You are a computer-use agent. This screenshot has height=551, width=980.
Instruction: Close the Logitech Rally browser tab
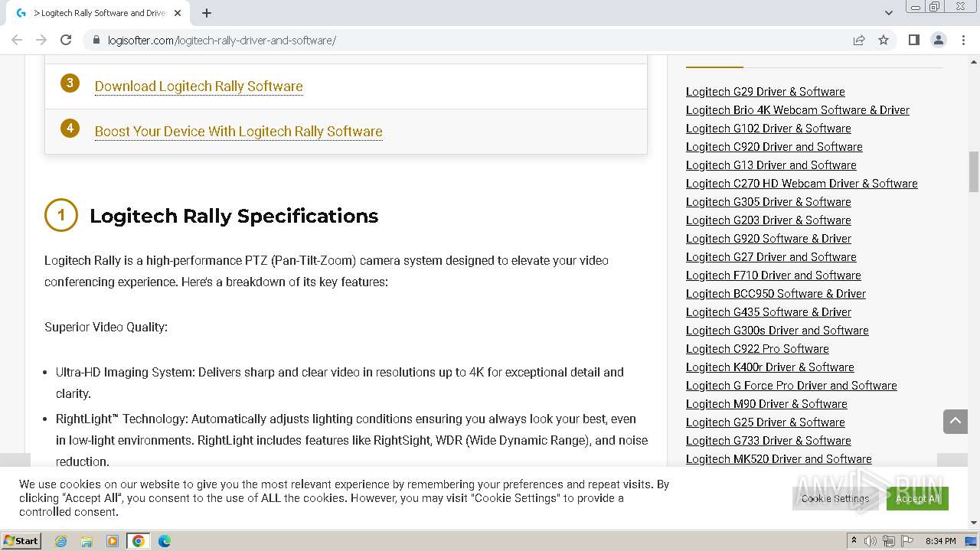coord(177,13)
